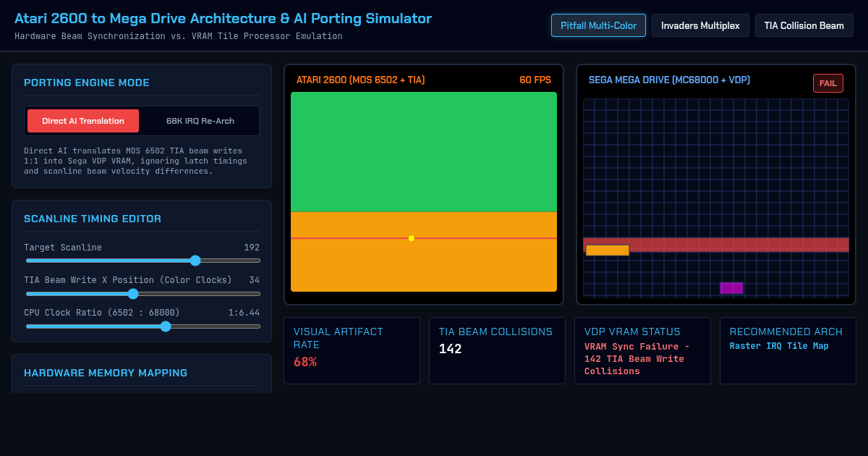Choose the TIA Collision Beam preset
This screenshot has width=868, height=456.
tap(804, 25)
